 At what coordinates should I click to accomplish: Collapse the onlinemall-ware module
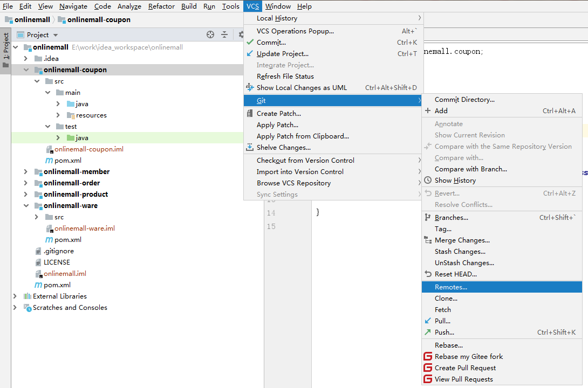click(26, 206)
